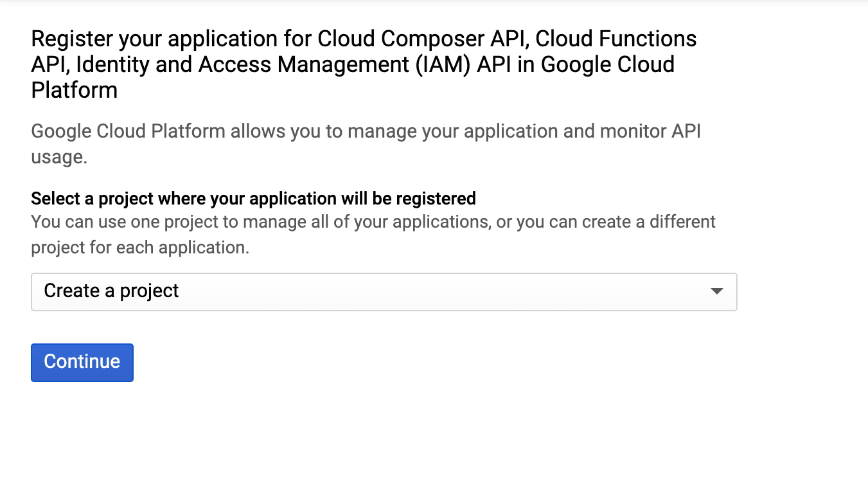Click the Google Cloud Platform description text
868x483 pixels.
366,143
